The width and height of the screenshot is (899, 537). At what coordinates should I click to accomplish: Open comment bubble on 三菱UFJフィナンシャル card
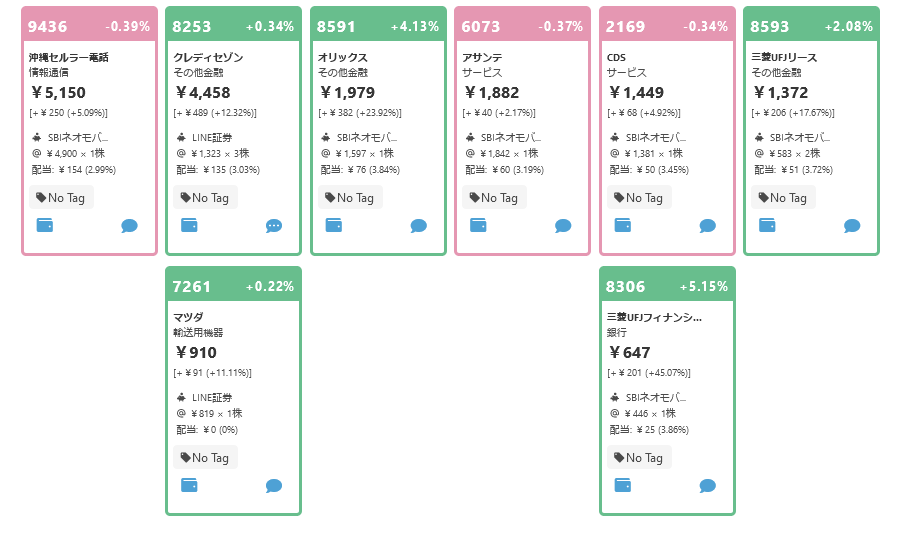coord(708,486)
